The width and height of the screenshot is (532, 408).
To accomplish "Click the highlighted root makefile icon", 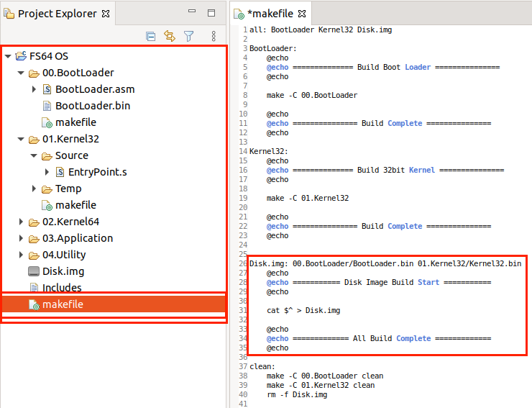I will coord(34,304).
